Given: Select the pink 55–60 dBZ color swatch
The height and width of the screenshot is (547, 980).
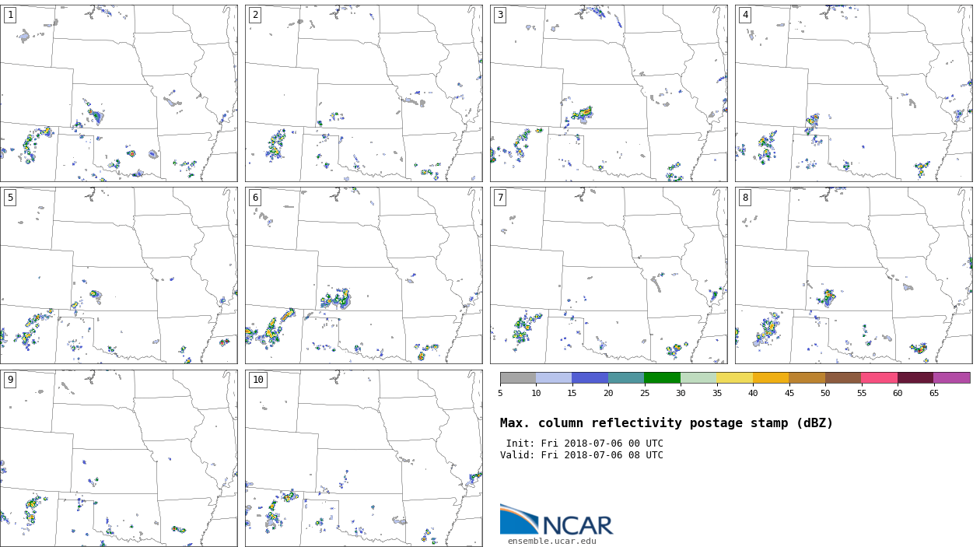Looking at the screenshot, I should (x=879, y=377).
